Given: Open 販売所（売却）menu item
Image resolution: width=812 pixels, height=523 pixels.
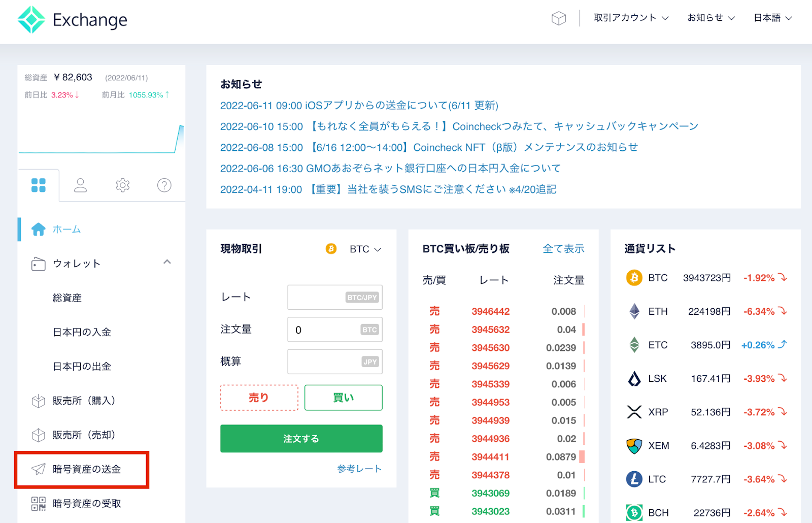Looking at the screenshot, I should (x=84, y=435).
